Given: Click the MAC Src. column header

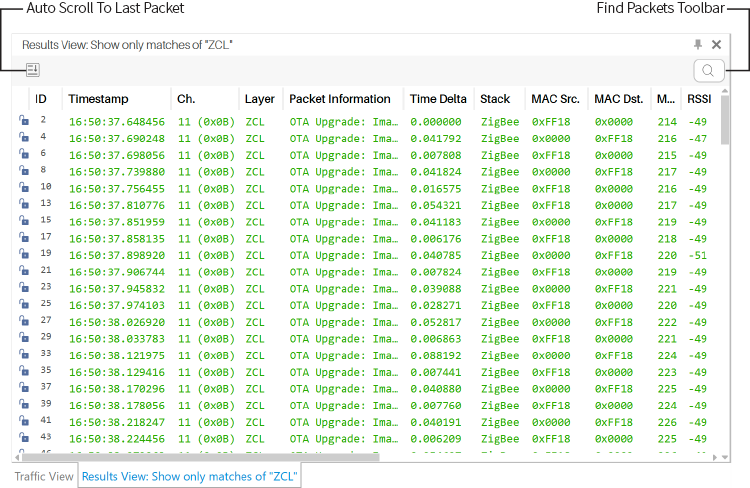Looking at the screenshot, I should [x=556, y=99].
